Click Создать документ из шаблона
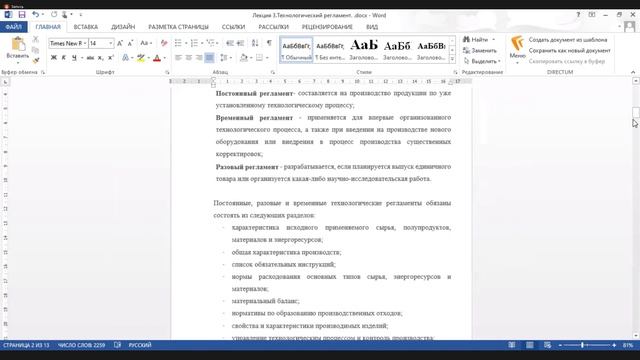Image resolution: width=640 pixels, height=360 pixels. click(568, 40)
